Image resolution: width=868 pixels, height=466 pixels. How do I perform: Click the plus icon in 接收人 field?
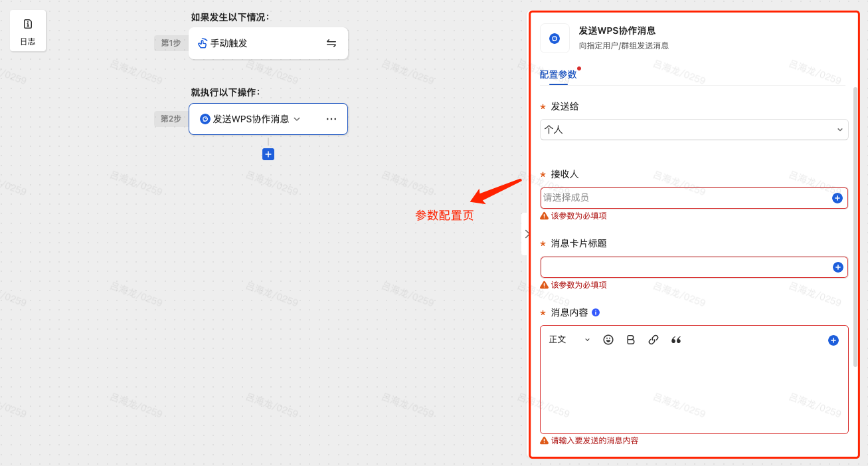[837, 198]
